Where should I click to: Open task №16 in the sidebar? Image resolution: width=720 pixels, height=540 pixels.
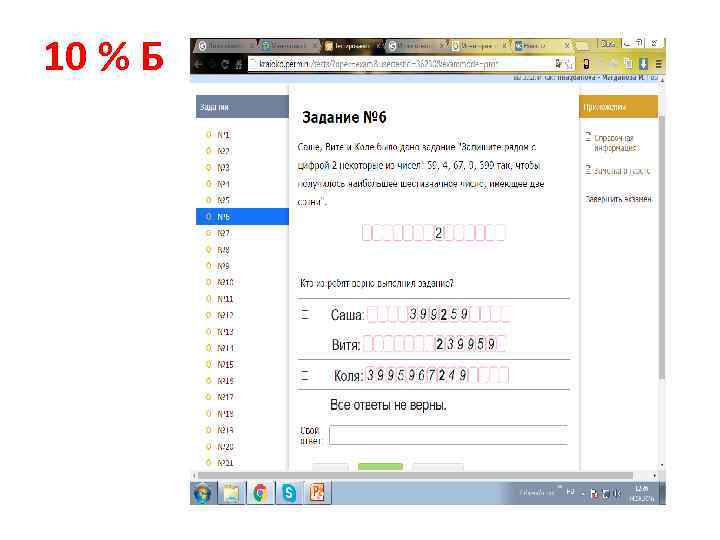coord(225,381)
